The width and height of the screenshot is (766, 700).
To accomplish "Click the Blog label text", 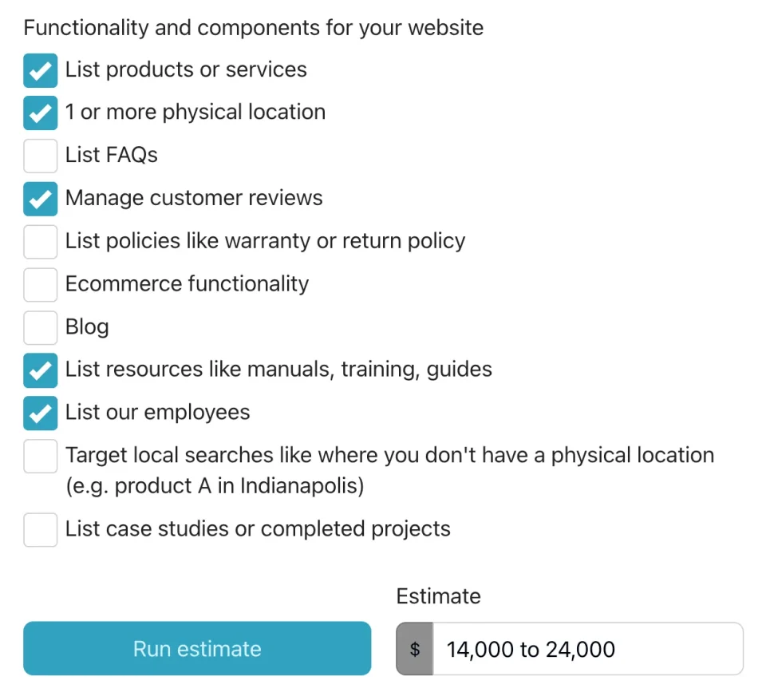I will tap(87, 327).
